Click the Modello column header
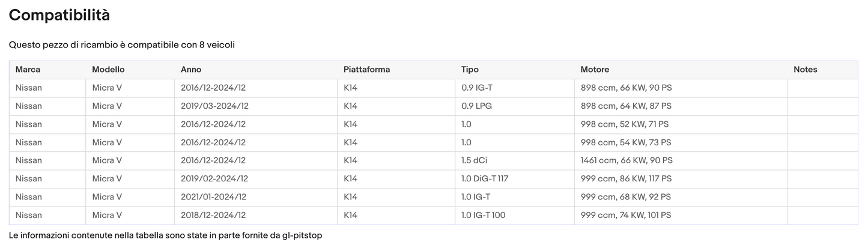The width and height of the screenshot is (868, 251). pos(108,70)
